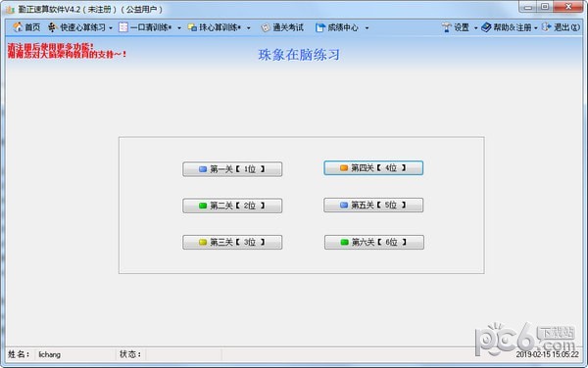Viewport: 588px width, 368px height.
Task: Open the 快速心算练习 menu
Action: pyautogui.click(x=83, y=27)
